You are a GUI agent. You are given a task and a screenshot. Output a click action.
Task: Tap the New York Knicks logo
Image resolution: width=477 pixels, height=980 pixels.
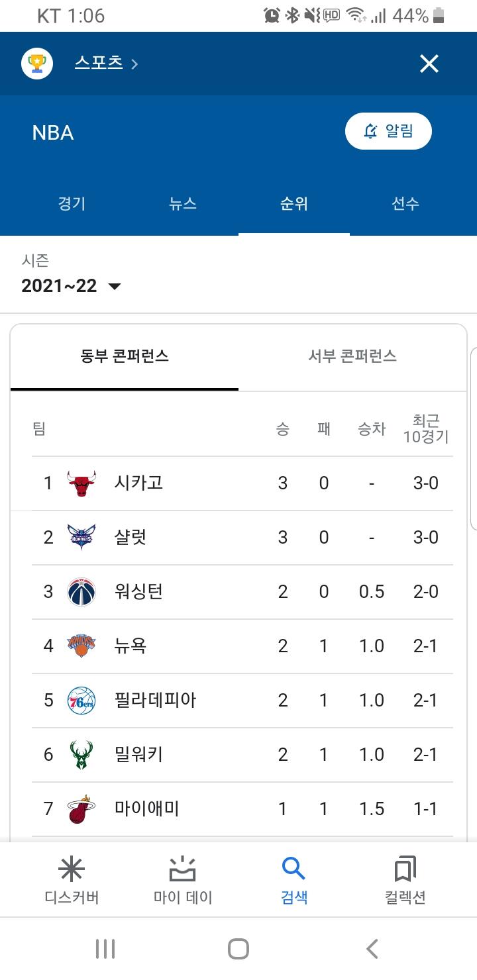(81, 646)
